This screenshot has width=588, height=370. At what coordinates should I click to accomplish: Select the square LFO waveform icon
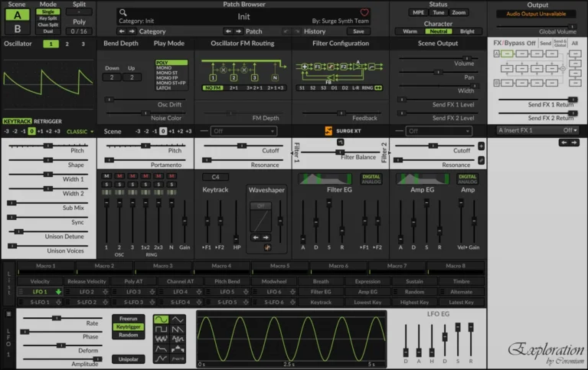click(161, 329)
